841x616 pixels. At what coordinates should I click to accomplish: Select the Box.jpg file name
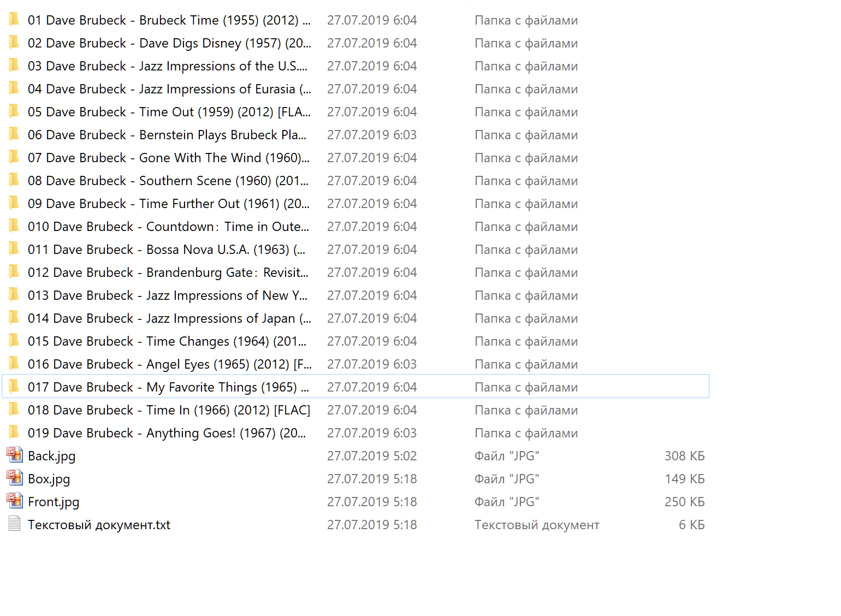click(49, 479)
